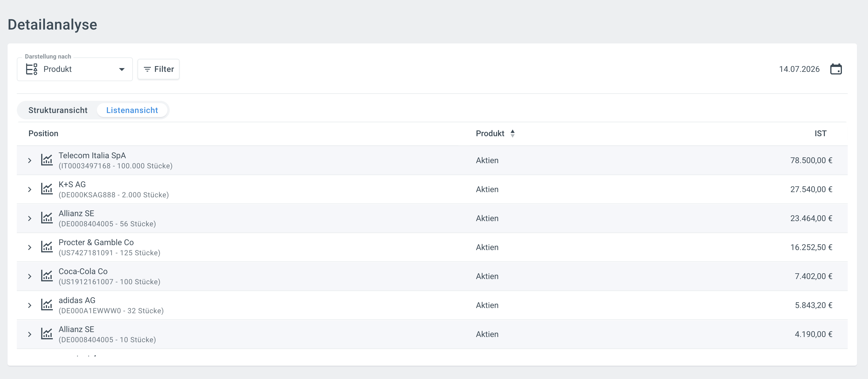Click the chart icon beside Telecom Italia SpA
The width and height of the screenshot is (868, 379).
click(47, 160)
